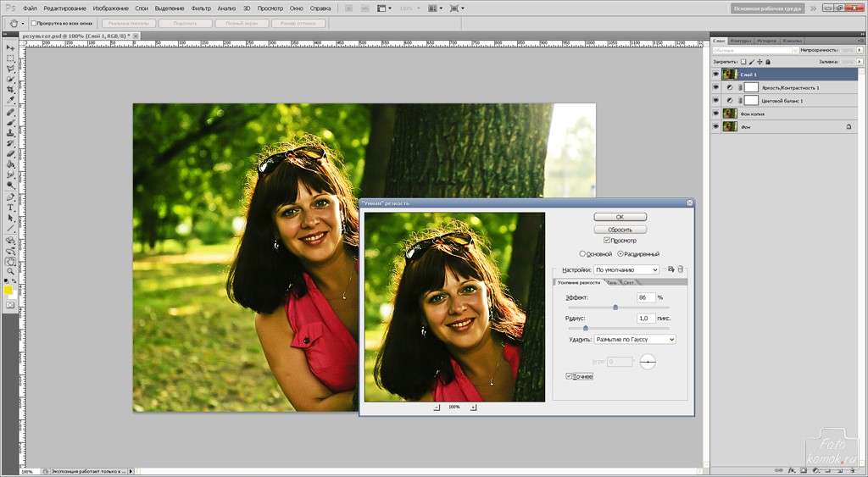Select the Основной radio button
868x477 pixels.
(582, 253)
